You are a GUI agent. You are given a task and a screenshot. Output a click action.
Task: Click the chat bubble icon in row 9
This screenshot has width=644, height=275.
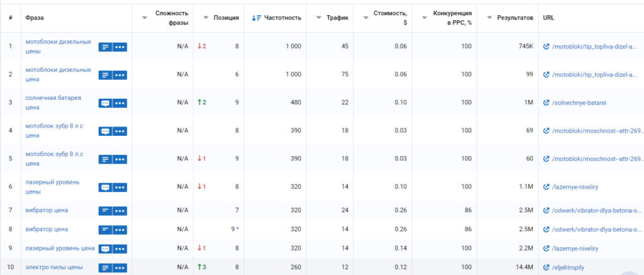(x=105, y=249)
